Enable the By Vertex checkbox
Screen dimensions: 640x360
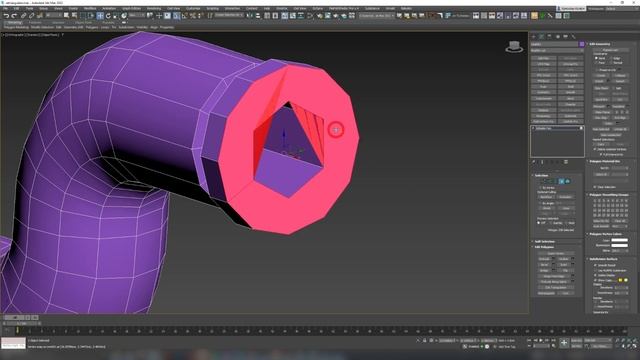(540, 187)
